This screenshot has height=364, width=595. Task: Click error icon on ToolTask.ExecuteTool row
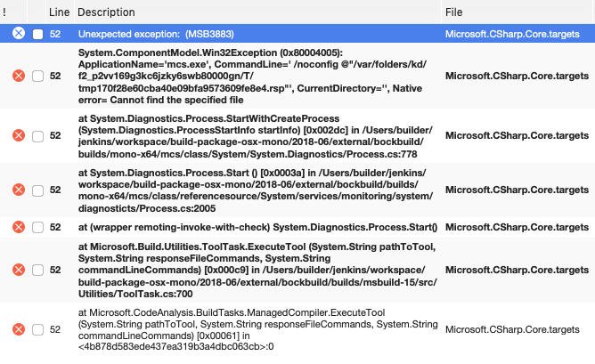19,270
